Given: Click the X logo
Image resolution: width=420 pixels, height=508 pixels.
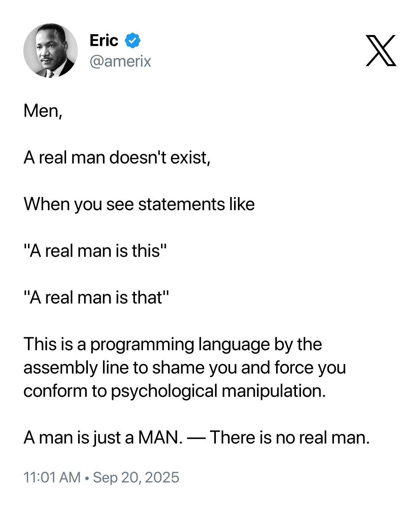Looking at the screenshot, I should click(x=381, y=51).
